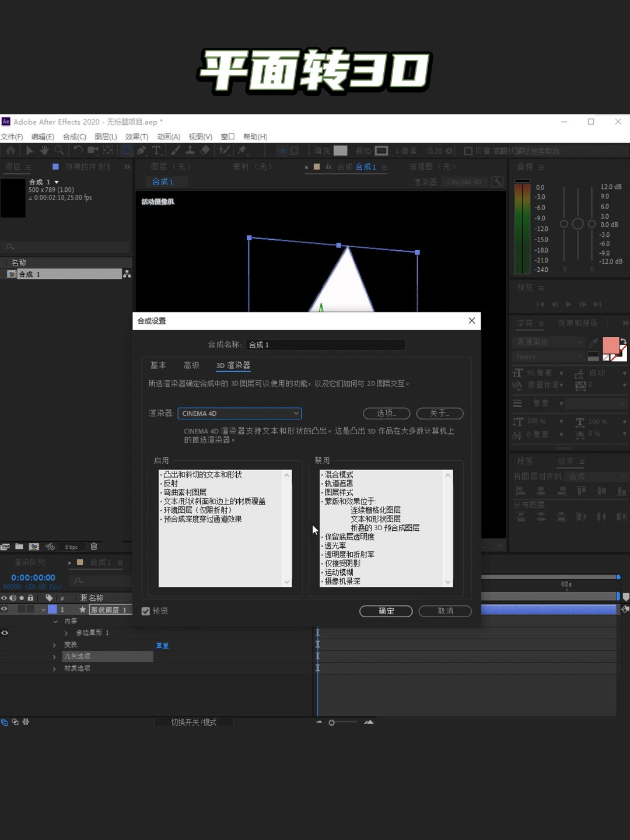Viewport: 630px width, 840px height.
Task: Select the Selection arrow tool
Action: 30,150
